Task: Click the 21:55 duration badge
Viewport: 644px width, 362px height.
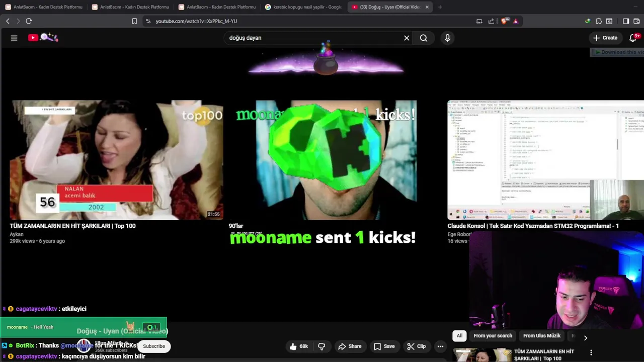Action: 214,214
